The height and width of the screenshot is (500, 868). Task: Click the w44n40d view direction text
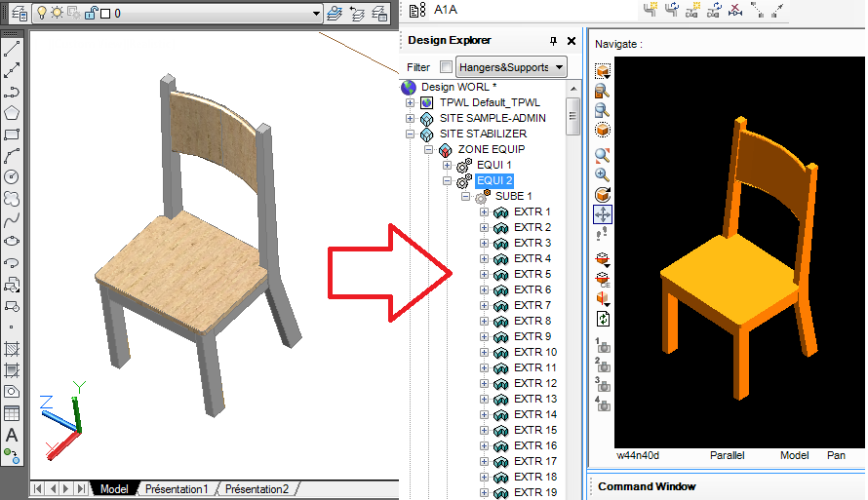(638, 456)
